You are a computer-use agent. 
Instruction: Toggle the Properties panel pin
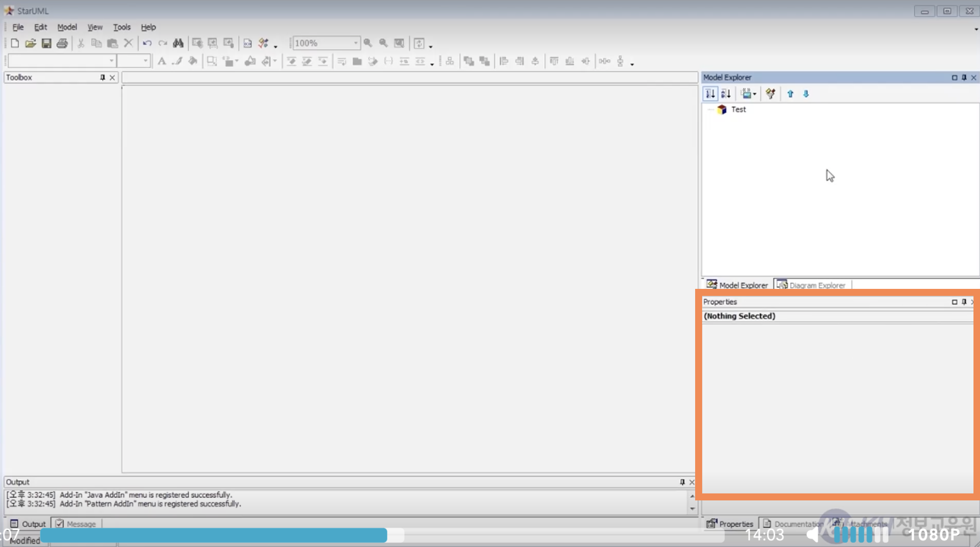coord(964,302)
